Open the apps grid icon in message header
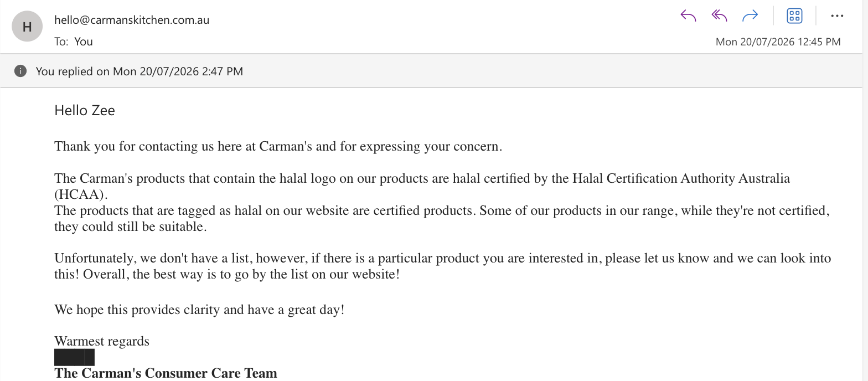 click(794, 16)
